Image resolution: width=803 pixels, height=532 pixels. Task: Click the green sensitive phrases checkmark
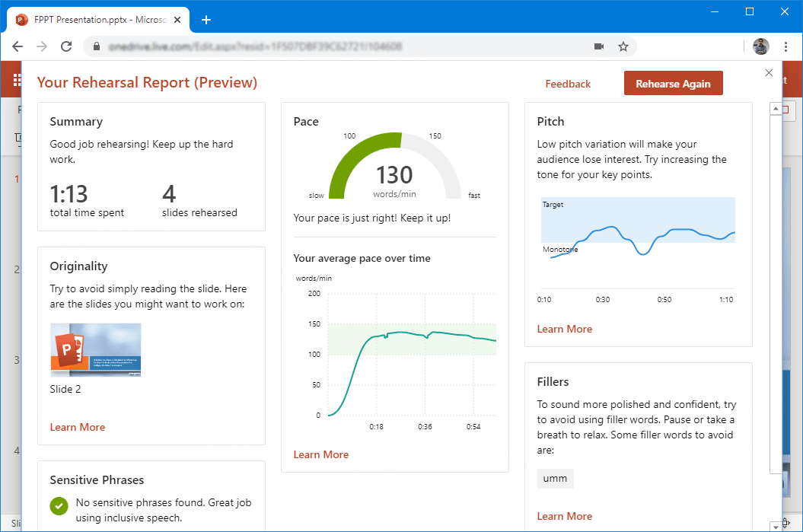pyautogui.click(x=59, y=505)
